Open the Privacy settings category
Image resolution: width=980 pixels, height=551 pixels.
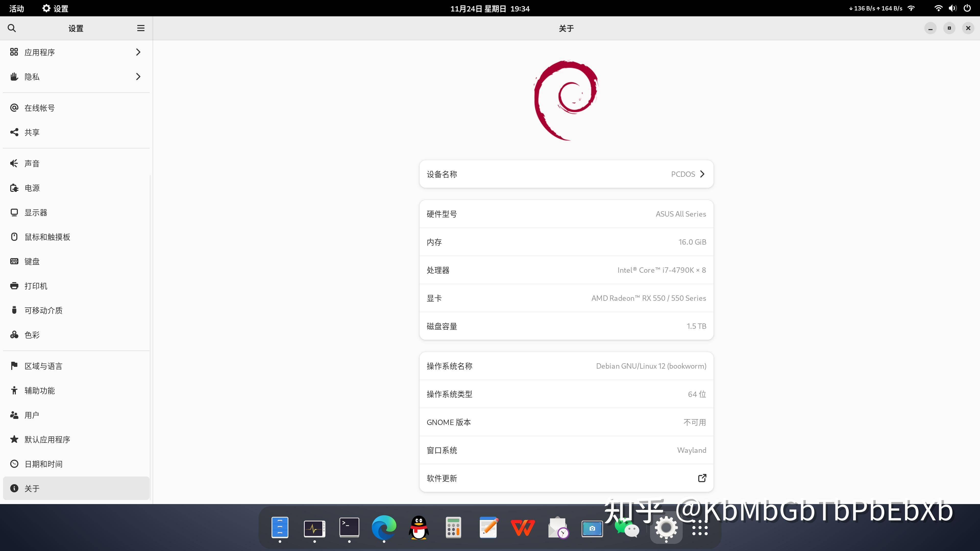tap(76, 77)
